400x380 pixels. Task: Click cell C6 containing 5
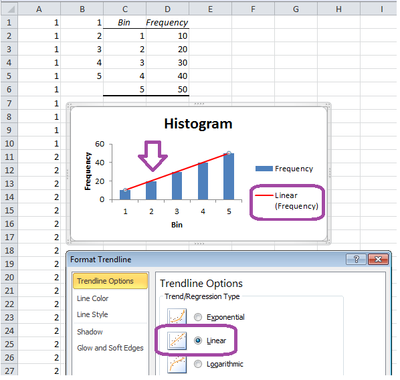(125, 89)
